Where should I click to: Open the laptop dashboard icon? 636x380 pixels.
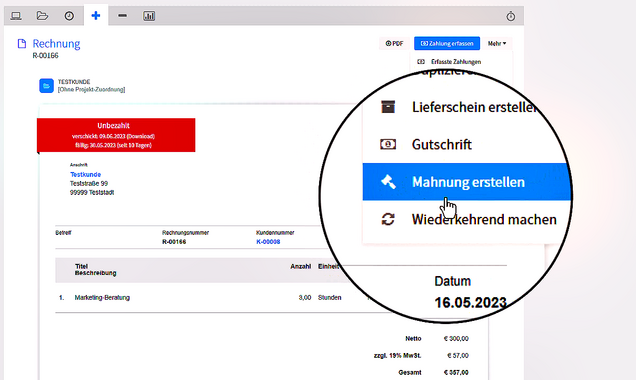[x=16, y=16]
